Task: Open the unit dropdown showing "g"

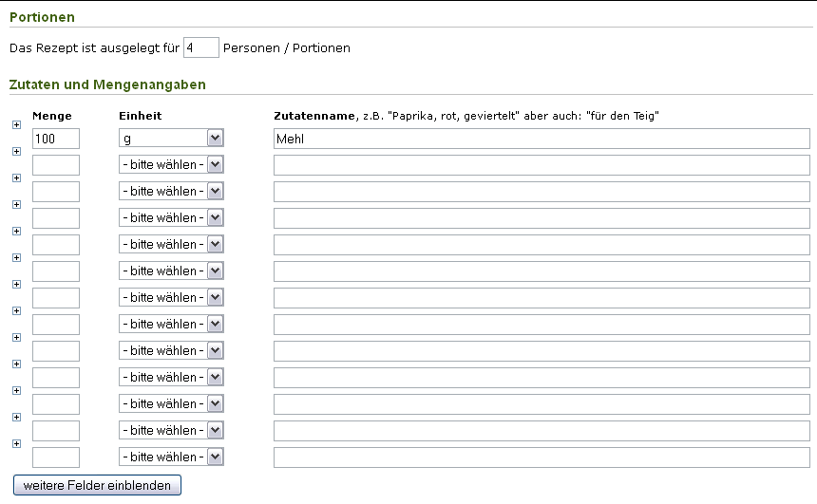Action: [x=171, y=139]
